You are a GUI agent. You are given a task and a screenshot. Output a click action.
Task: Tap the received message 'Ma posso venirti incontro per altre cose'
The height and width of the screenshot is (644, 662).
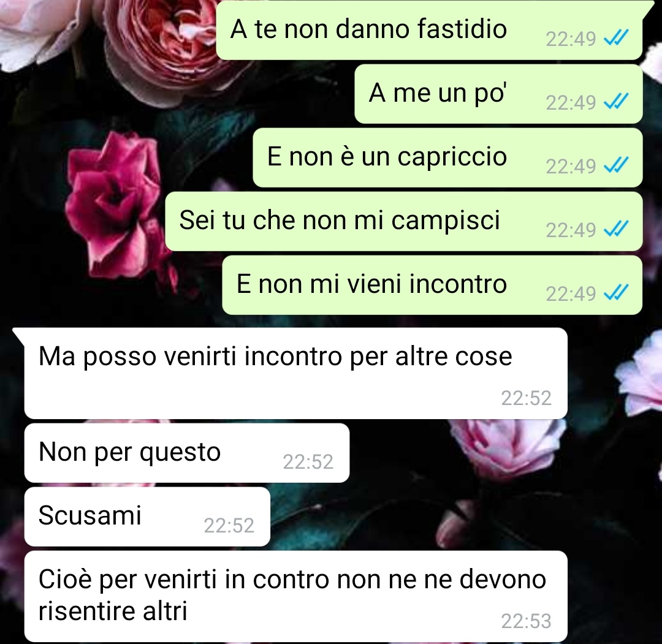[x=295, y=373]
